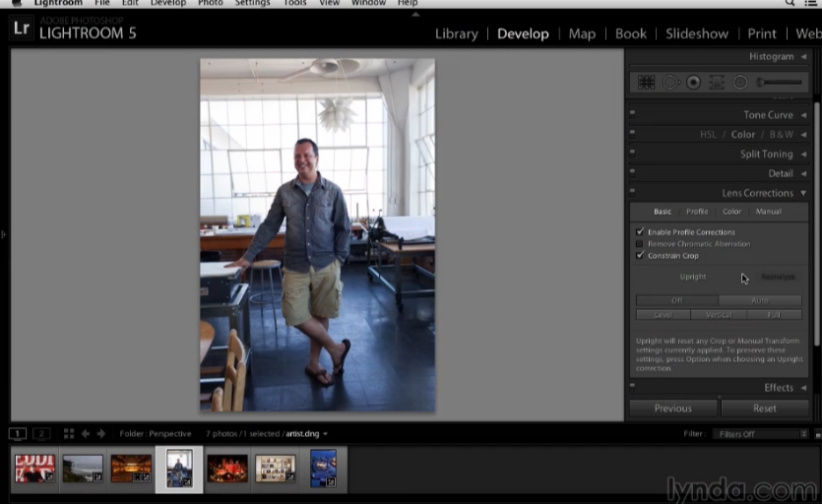Select the coastal landscape filmstrip thumbnail
Viewport: 822px width, 504px height.
coord(83,469)
